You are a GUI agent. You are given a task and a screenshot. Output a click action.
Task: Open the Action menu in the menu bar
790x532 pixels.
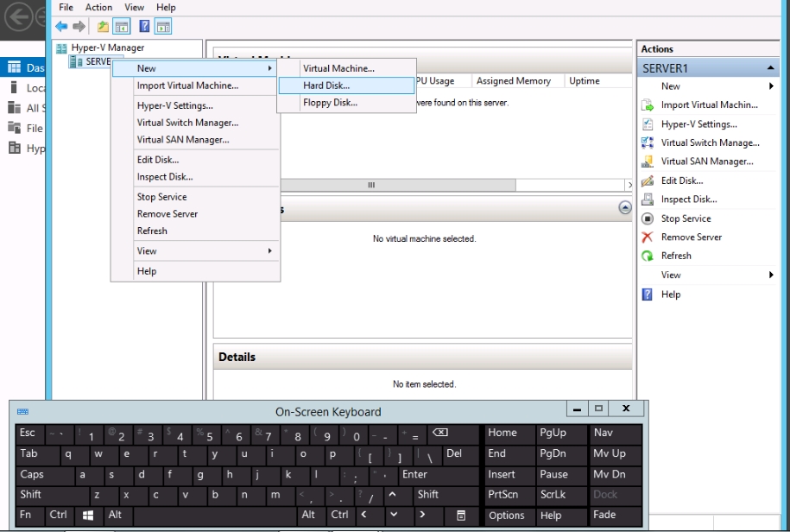coord(98,7)
